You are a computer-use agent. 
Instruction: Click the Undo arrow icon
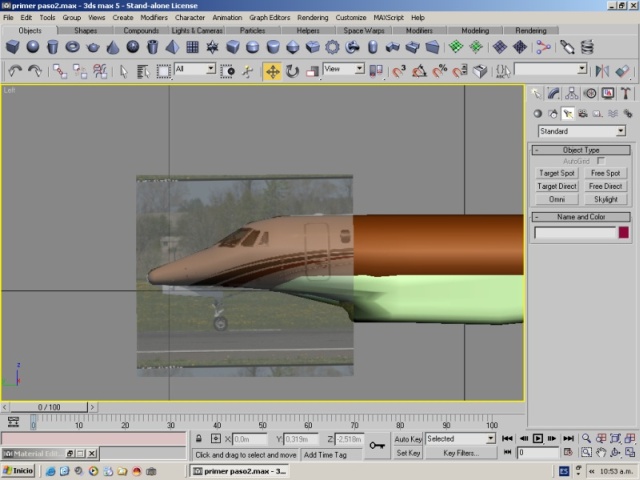coord(15,71)
